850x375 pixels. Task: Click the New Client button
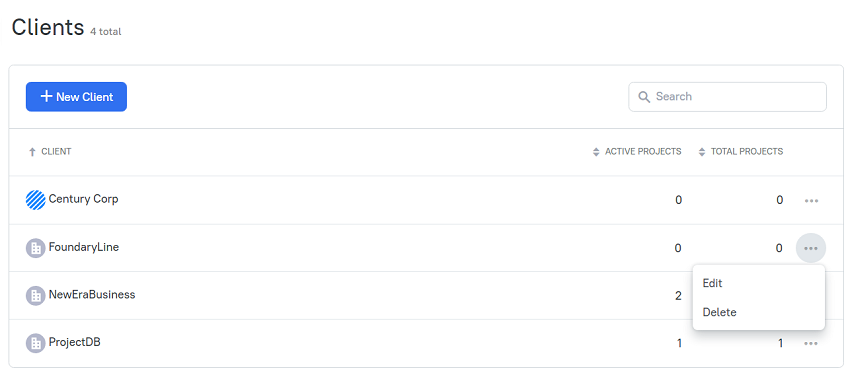click(x=76, y=97)
